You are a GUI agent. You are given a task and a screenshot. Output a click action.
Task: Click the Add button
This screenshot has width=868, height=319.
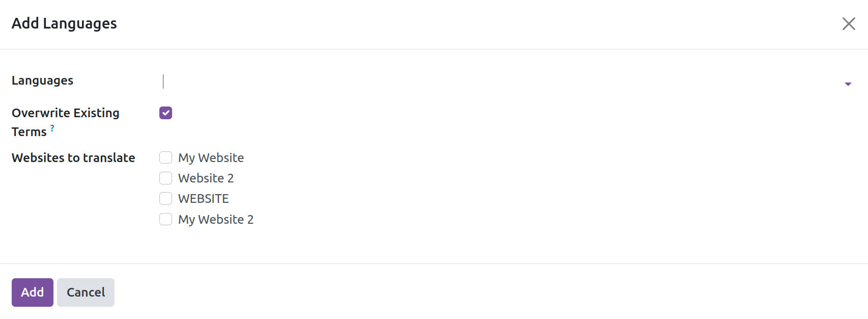33,293
